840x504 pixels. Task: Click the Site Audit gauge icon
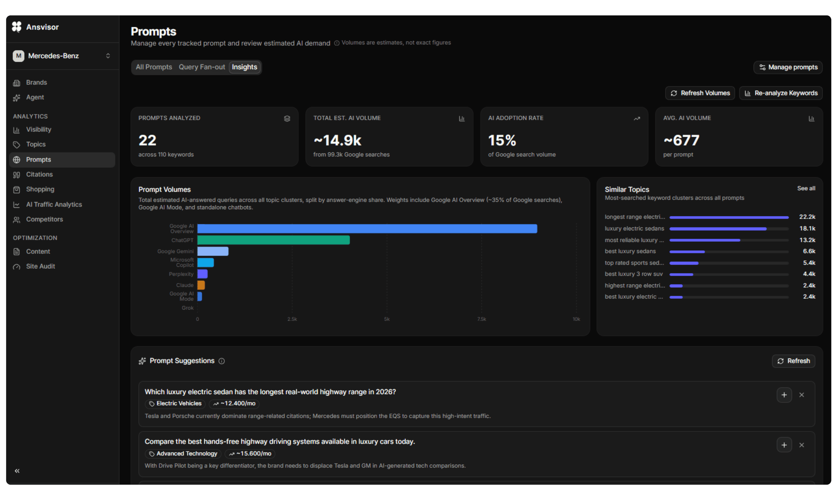tap(16, 267)
